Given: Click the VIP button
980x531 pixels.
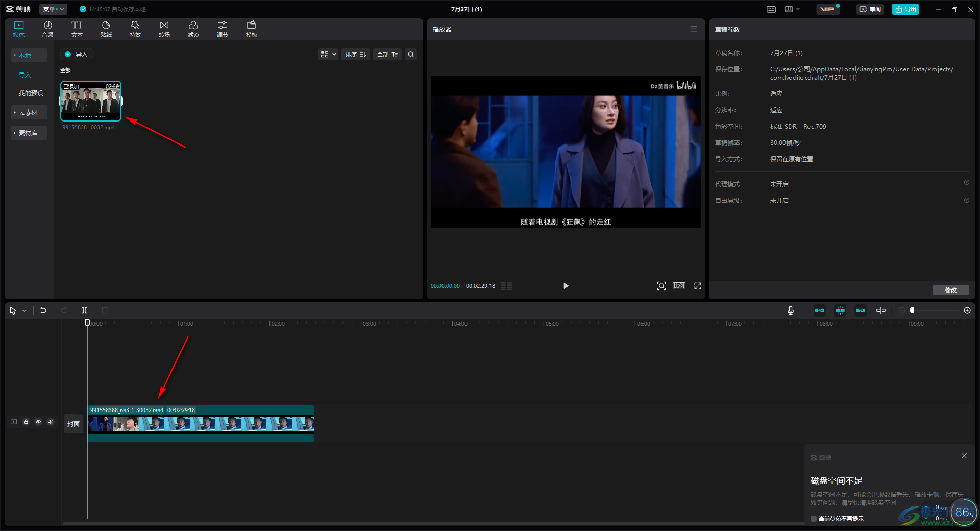Looking at the screenshot, I should pyautogui.click(x=827, y=9).
